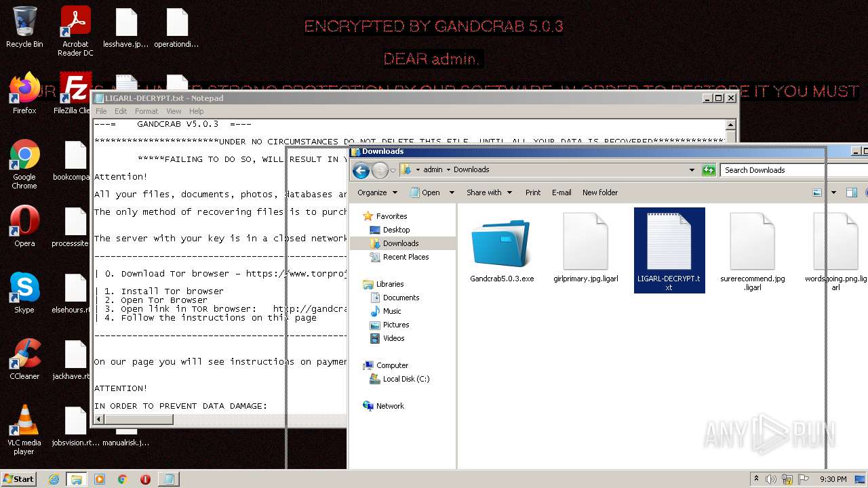
Task: Click E-mail in Explorer toolbar
Action: click(x=561, y=192)
